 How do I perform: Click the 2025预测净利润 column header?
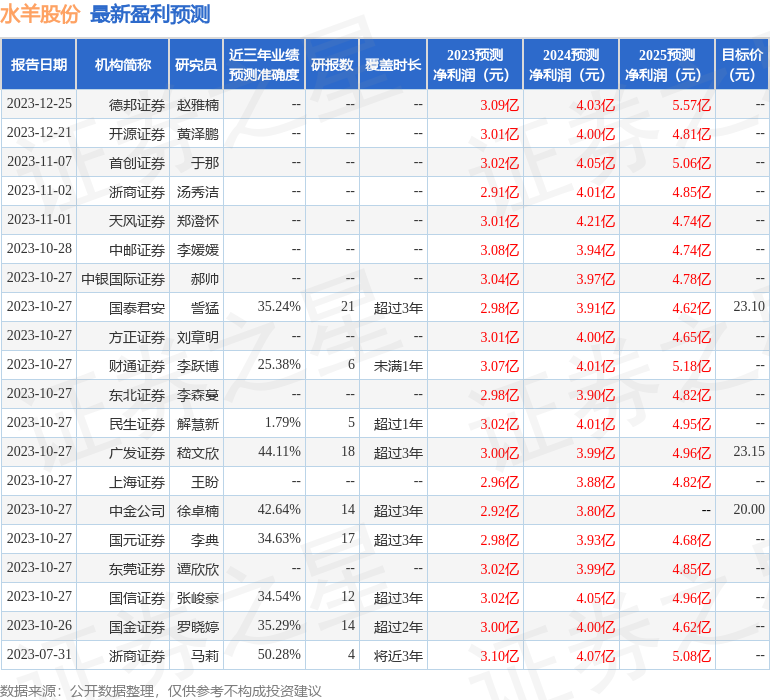point(667,64)
